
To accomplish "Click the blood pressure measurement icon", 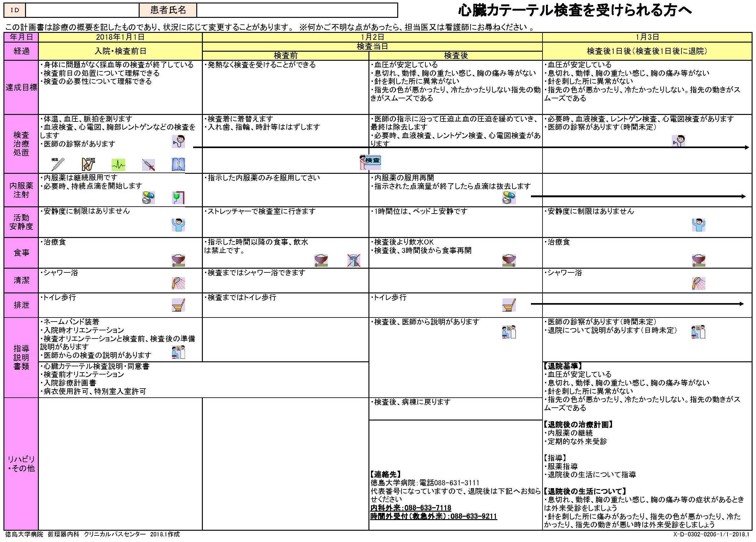I will click(88, 164).
